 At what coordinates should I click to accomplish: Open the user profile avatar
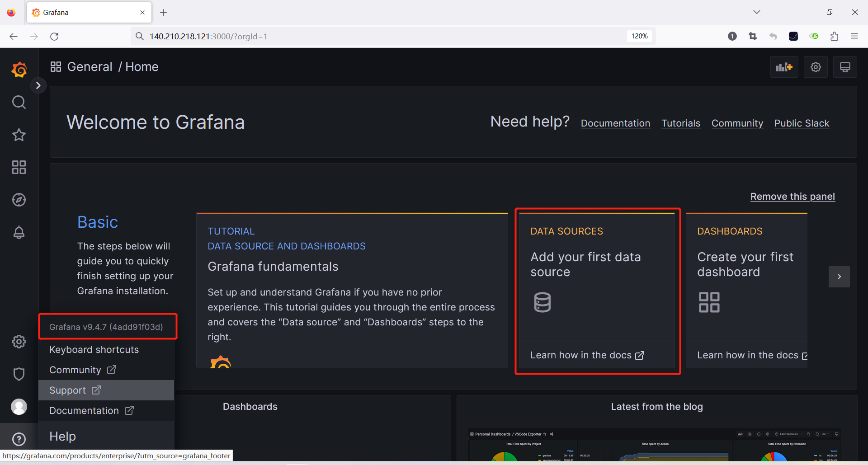click(19, 407)
